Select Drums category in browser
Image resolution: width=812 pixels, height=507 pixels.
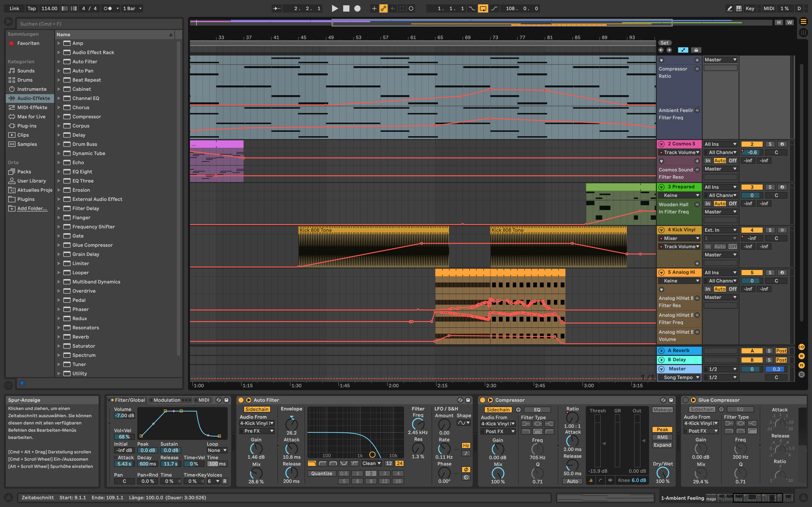point(25,80)
